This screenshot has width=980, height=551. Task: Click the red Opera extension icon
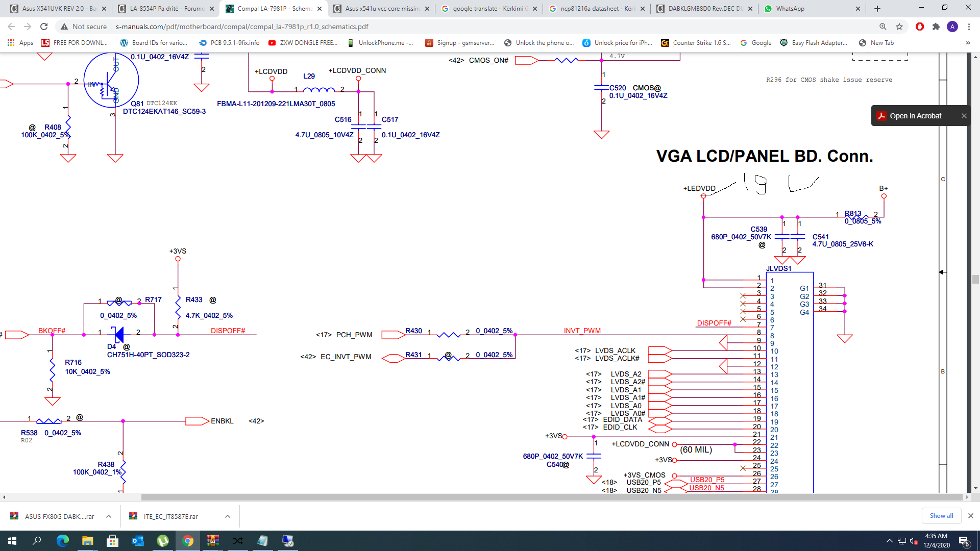click(x=920, y=27)
